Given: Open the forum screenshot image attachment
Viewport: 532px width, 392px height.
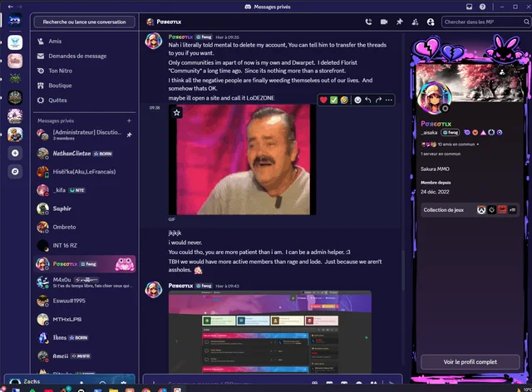Looking at the screenshot, I should point(270,332).
